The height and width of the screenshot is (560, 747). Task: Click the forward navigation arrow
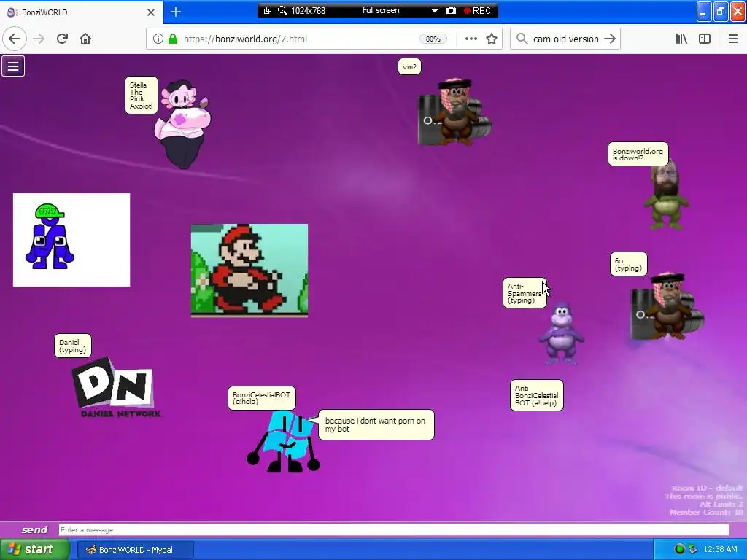tap(39, 39)
